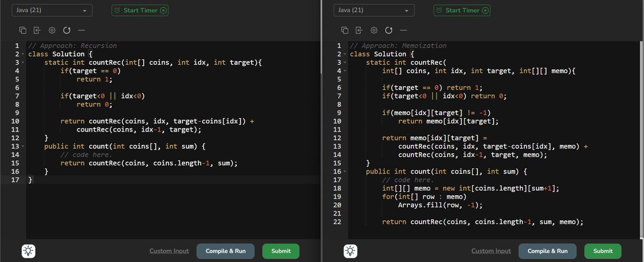
Task: Open the Java (21) language dropdown in left panel
Action: (x=52, y=10)
